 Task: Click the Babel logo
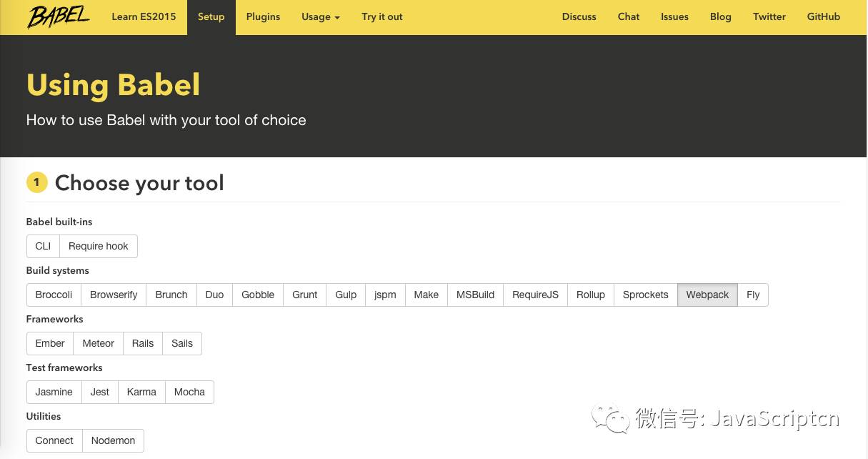click(58, 16)
